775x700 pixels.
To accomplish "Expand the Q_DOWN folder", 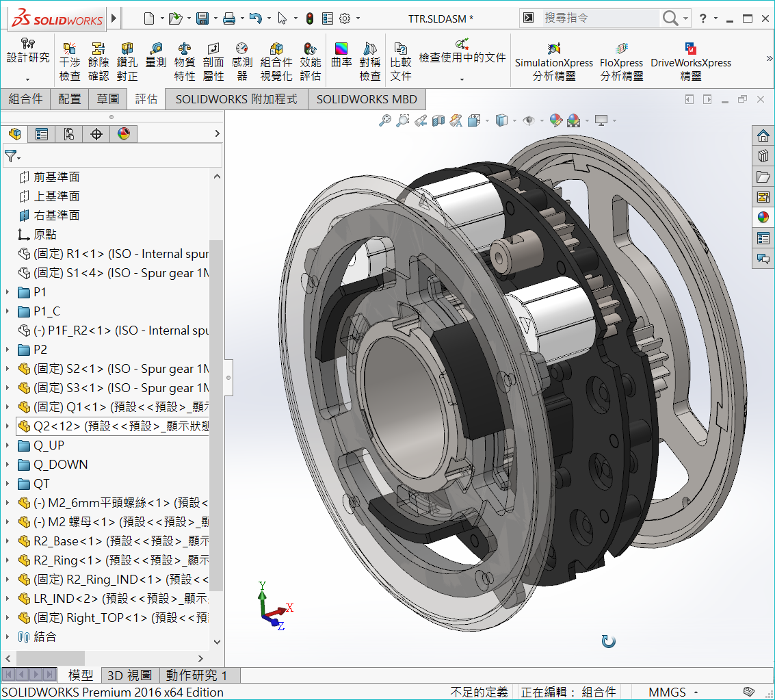I will tap(8, 465).
